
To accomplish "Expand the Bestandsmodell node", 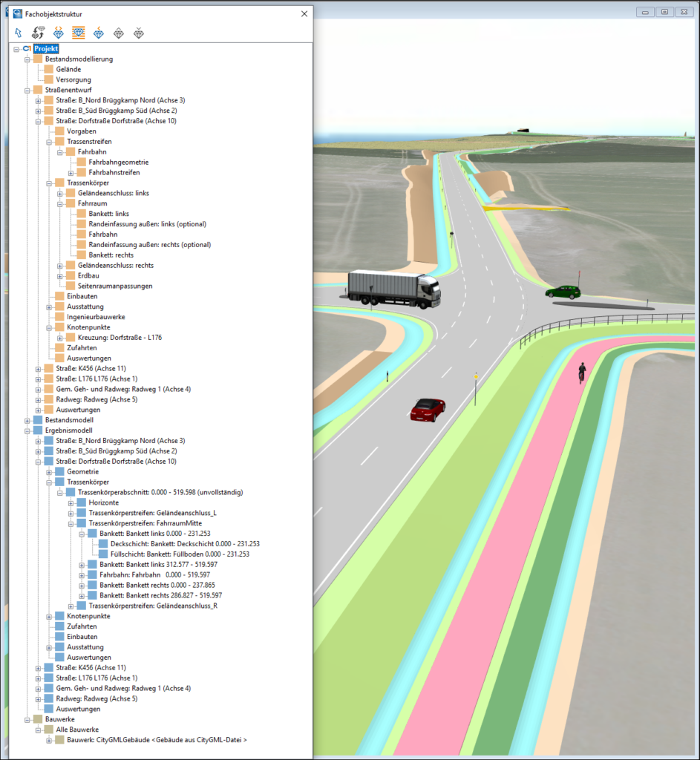I will point(27,420).
